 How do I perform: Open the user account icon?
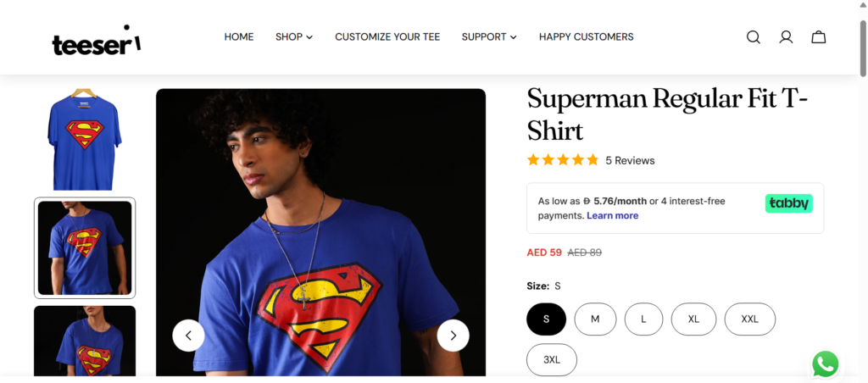[x=786, y=37]
